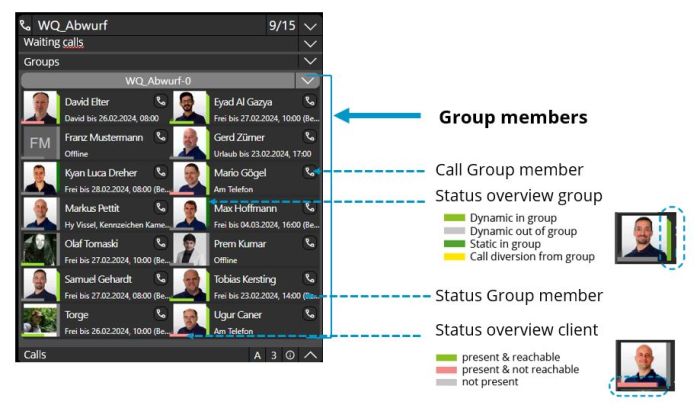Call Samuel Gehardt via phone icon
This screenshot has height=408, width=700.
161,279
